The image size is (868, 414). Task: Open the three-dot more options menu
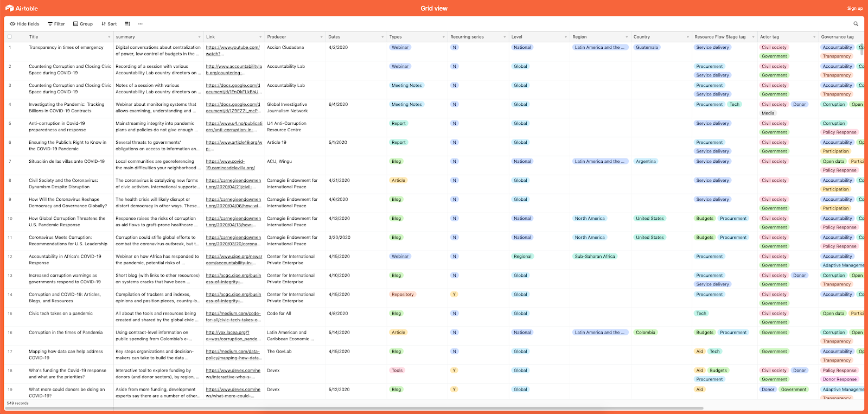click(x=141, y=24)
